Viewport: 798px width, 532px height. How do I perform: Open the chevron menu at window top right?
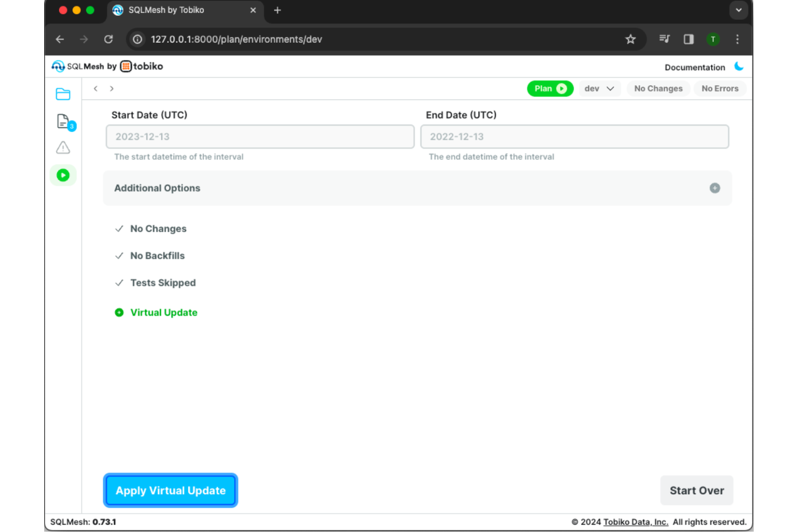point(738,10)
